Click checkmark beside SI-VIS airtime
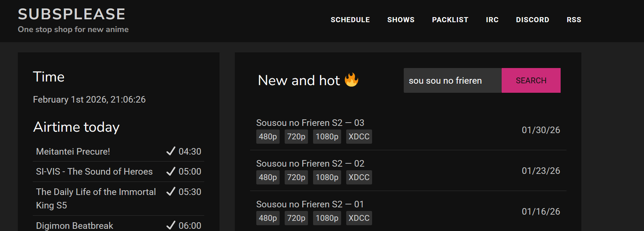The height and width of the screenshot is (231, 644). [x=171, y=171]
